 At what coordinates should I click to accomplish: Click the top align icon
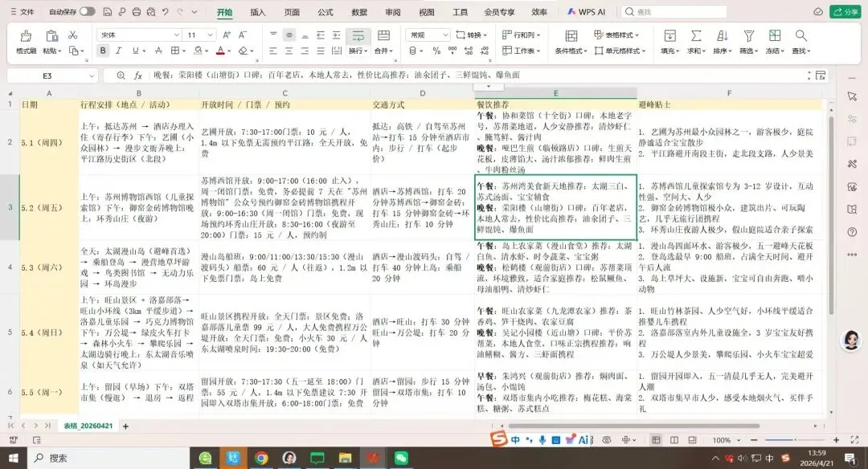coord(273,35)
